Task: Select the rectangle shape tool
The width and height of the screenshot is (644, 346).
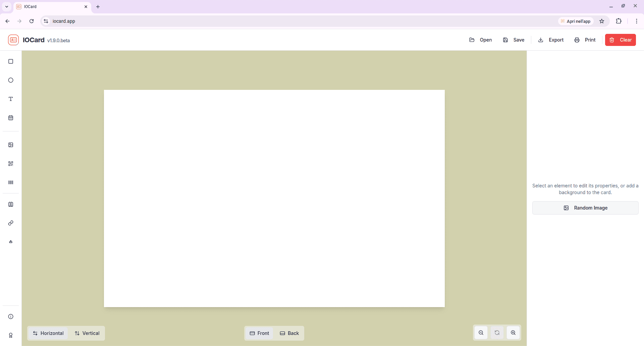Action: coord(11,61)
